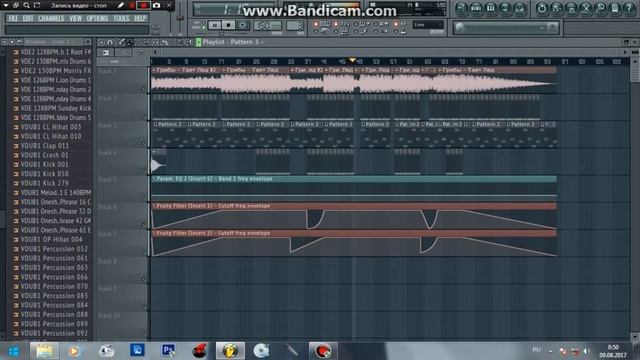Image resolution: width=640 pixels, height=360 pixels.
Task: Open the project info page icon
Action: [x=615, y=8]
